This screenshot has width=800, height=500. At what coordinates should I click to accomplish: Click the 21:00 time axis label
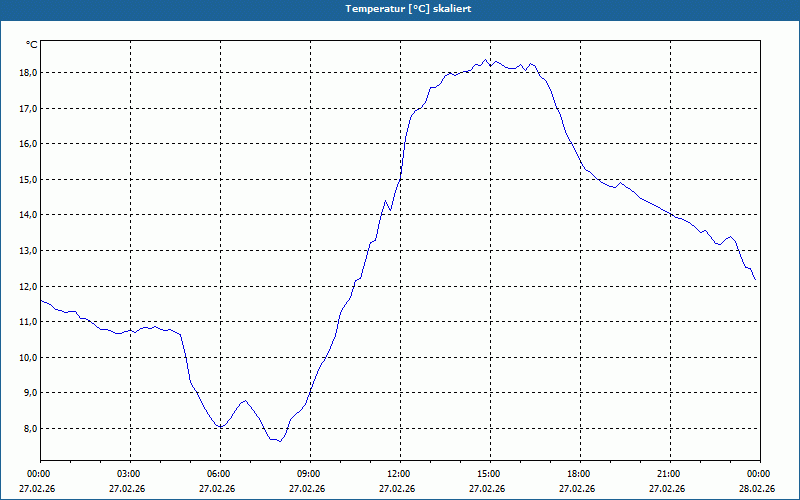[669, 474]
